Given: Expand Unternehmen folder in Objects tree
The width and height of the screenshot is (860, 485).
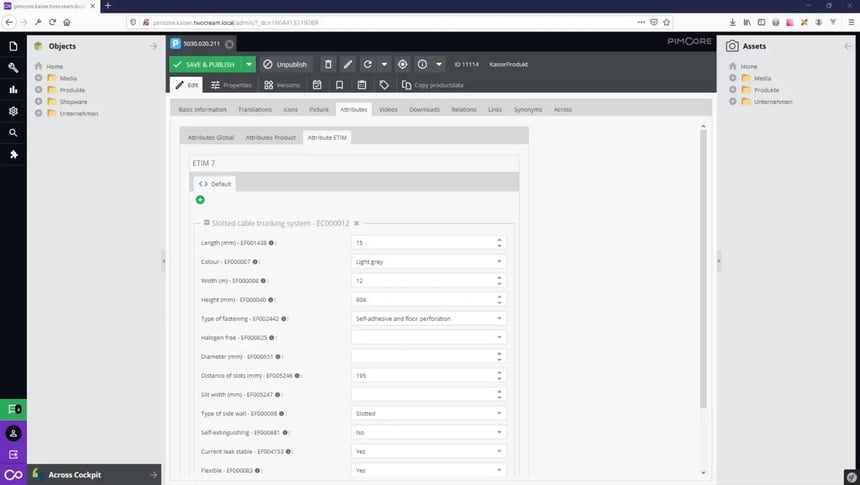Looking at the screenshot, I should pos(38,113).
